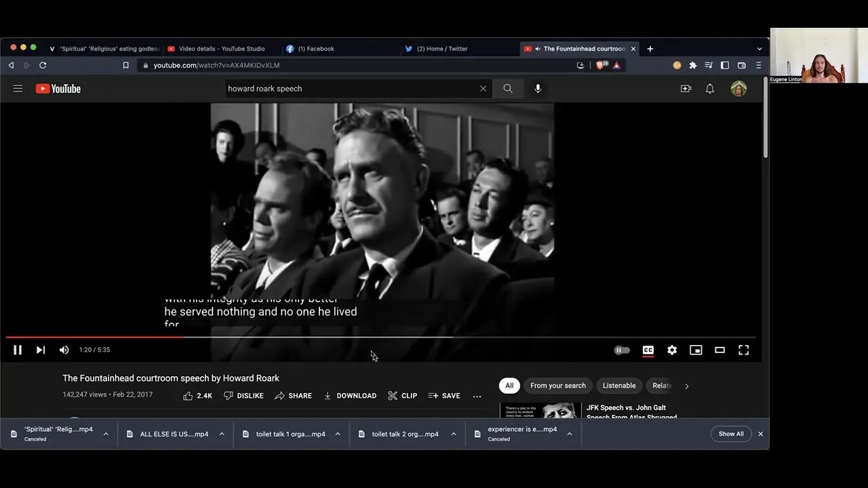Open the browser main menu
Image resolution: width=868 pixels, height=488 pixels.
(x=758, y=65)
